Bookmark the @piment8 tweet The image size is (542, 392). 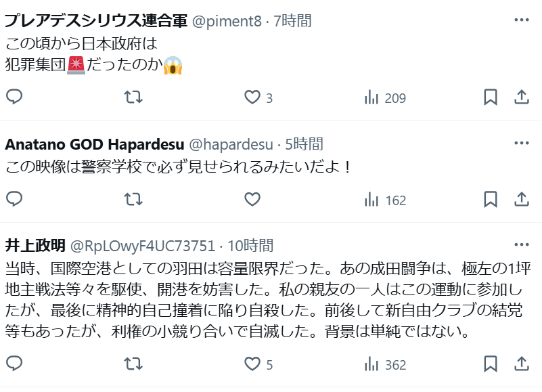[490, 97]
